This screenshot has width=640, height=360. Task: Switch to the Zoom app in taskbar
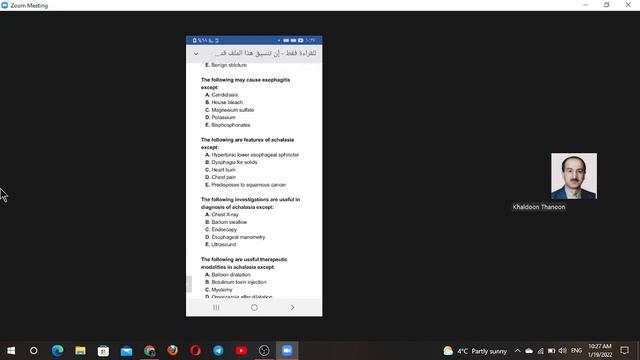[x=287, y=351]
